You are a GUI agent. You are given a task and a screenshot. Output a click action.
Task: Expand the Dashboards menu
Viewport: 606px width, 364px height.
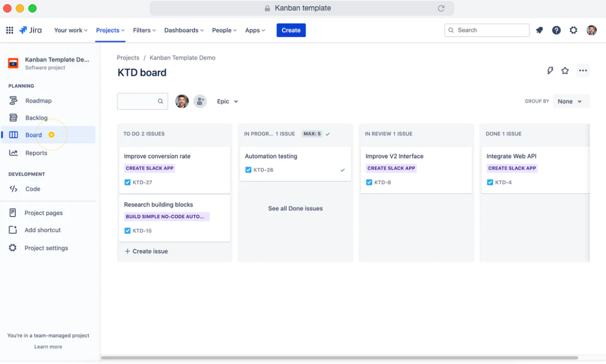(x=184, y=30)
